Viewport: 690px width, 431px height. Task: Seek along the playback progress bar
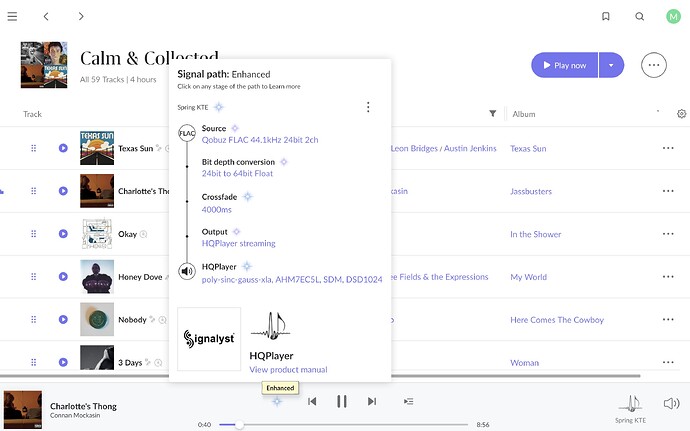(x=343, y=424)
